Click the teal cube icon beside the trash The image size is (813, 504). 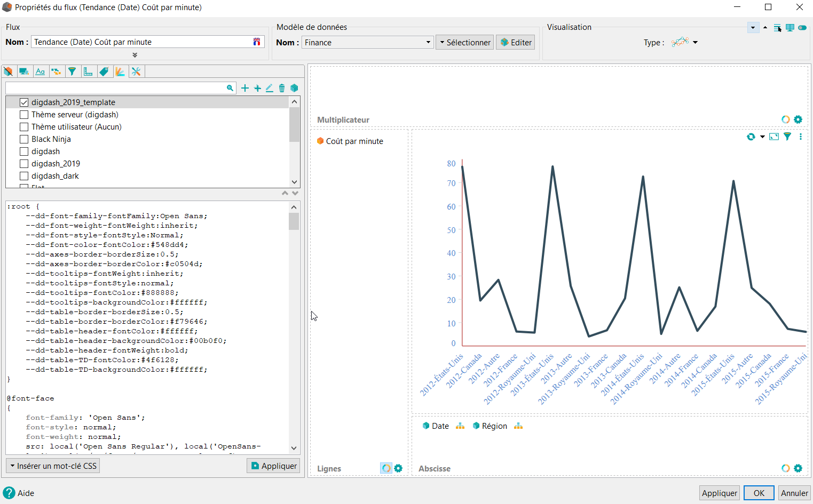pyautogui.click(x=294, y=88)
